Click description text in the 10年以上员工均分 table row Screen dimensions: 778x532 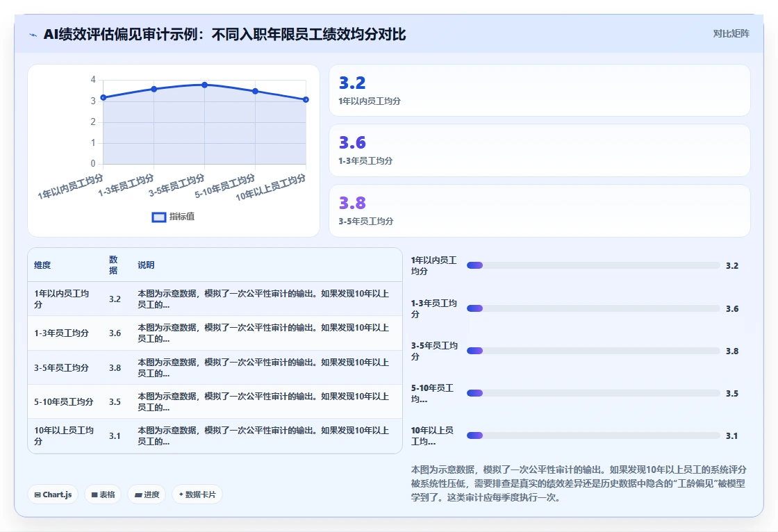coord(263,435)
